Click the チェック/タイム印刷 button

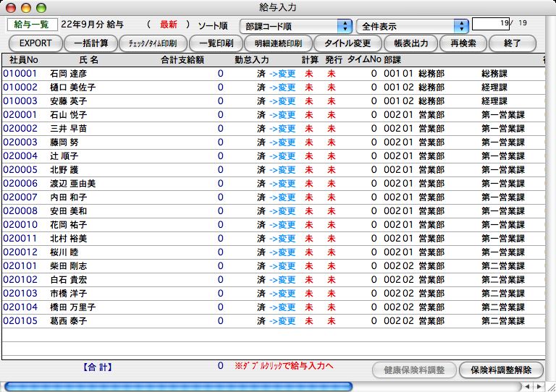click(153, 43)
